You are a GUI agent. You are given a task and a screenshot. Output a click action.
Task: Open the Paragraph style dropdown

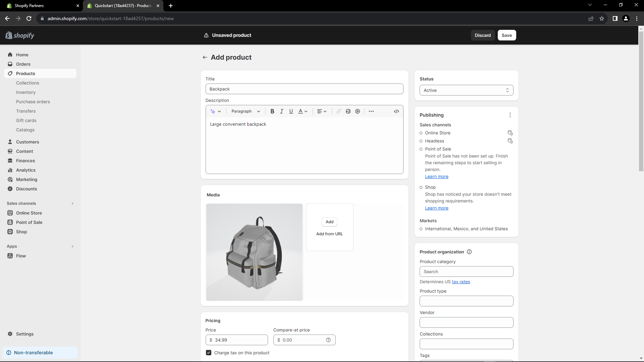[246, 111]
